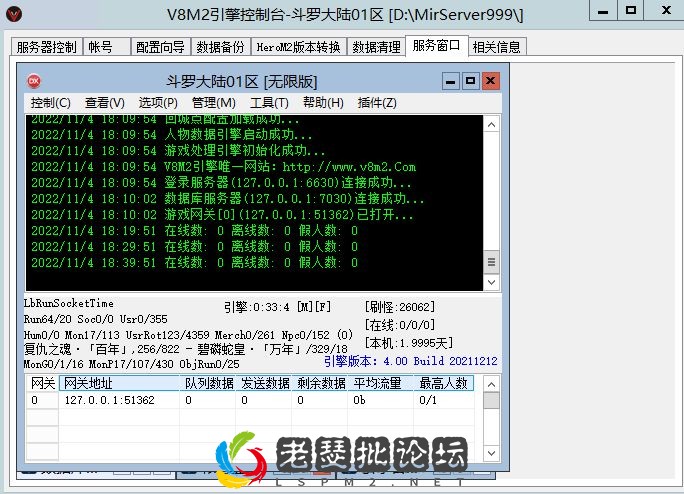Switch to the 配置向导 tab
684x494 pixels.
pos(161,47)
